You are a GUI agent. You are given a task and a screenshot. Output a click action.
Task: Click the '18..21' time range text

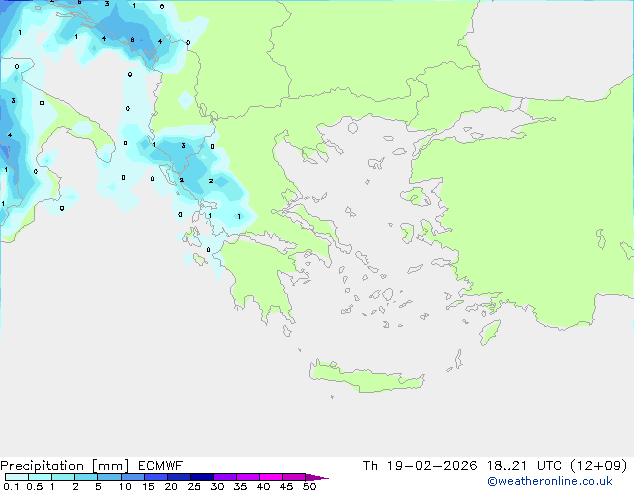(507, 466)
